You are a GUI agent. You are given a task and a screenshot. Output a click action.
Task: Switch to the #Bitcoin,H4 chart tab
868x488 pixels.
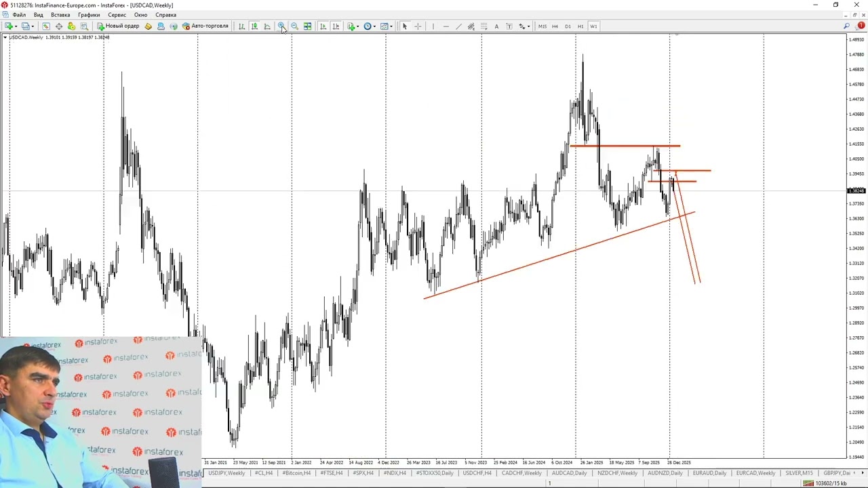[296, 473]
